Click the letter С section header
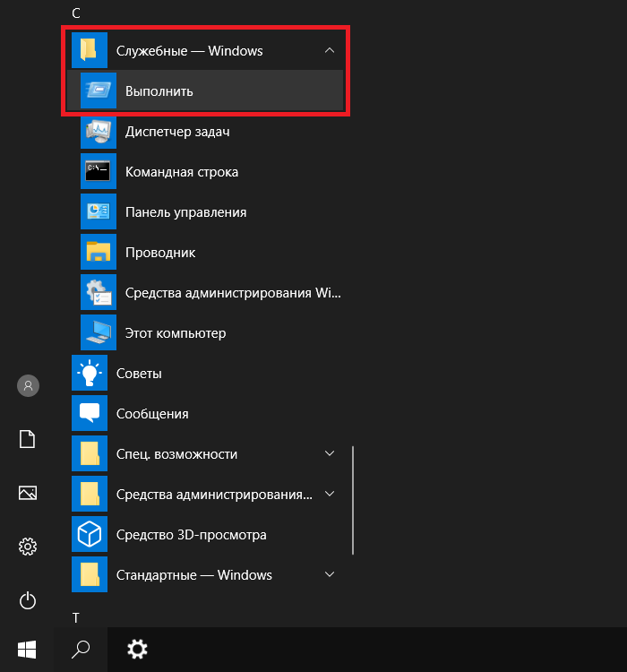 pos(76,13)
